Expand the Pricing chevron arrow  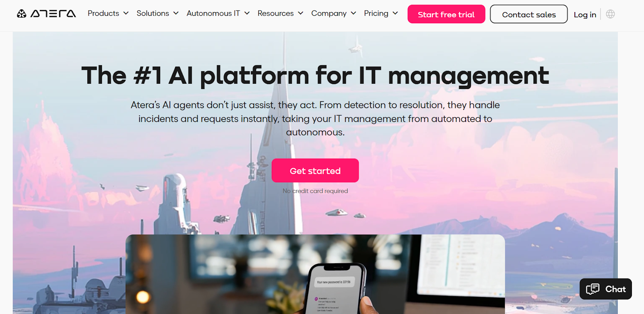pyautogui.click(x=395, y=13)
